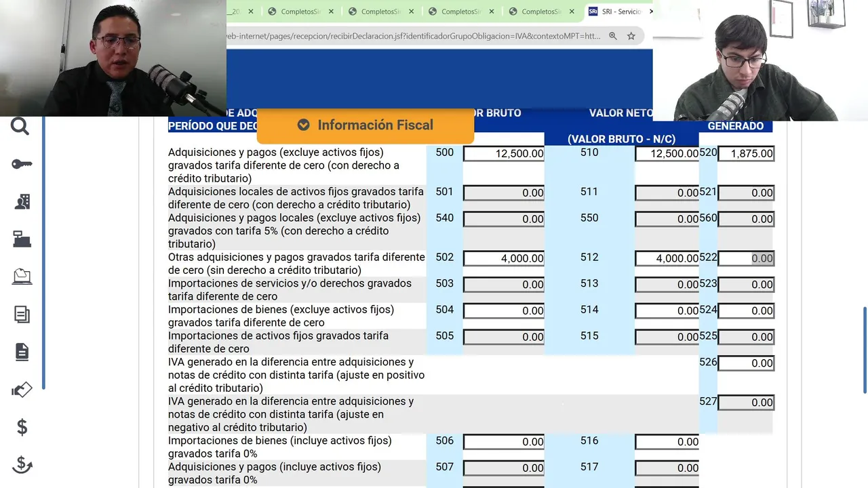868x488 pixels.
Task: Collapse the Información Fiscal chevron icon
Action: point(304,125)
